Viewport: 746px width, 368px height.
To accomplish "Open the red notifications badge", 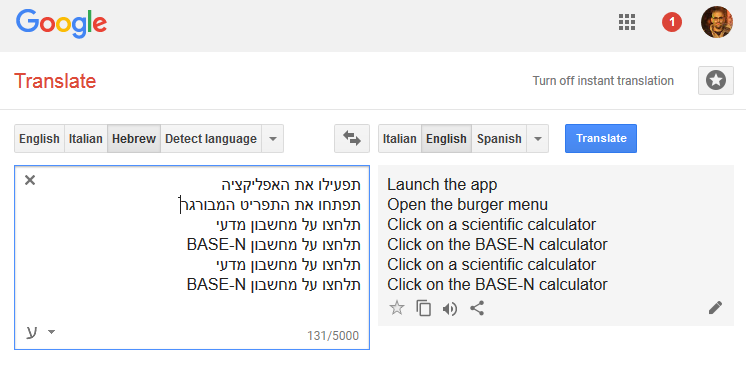I will click(x=672, y=22).
